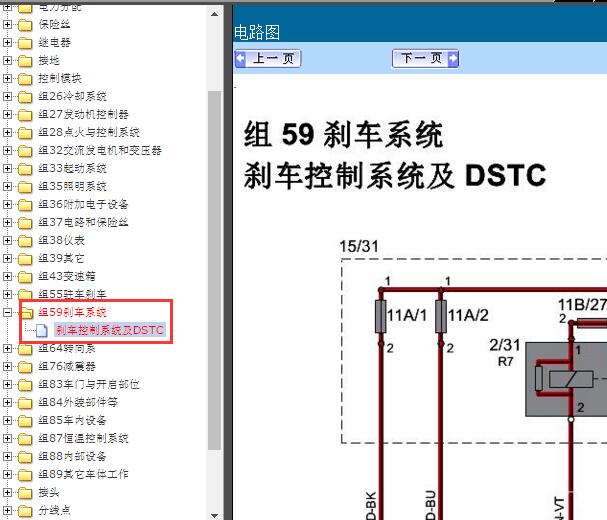Viewport: 607px width, 520px height.
Task: Expand the 保险丝 folder
Action: click(7, 24)
